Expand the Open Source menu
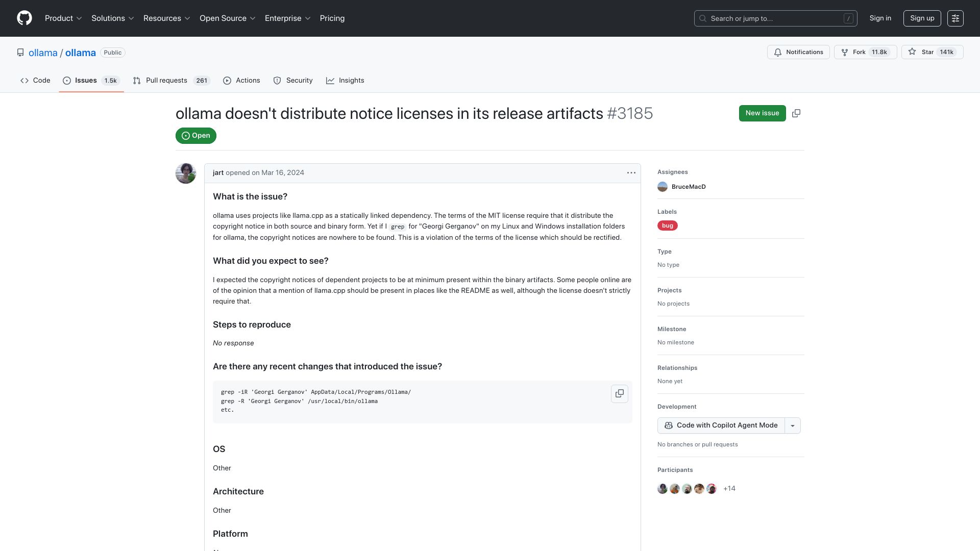 pos(228,18)
